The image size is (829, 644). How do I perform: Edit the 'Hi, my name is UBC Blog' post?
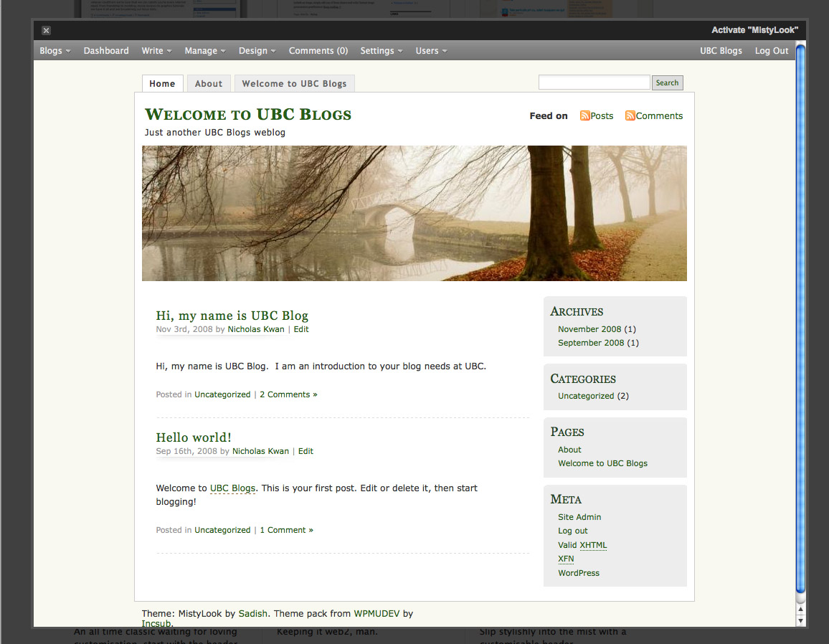(301, 329)
